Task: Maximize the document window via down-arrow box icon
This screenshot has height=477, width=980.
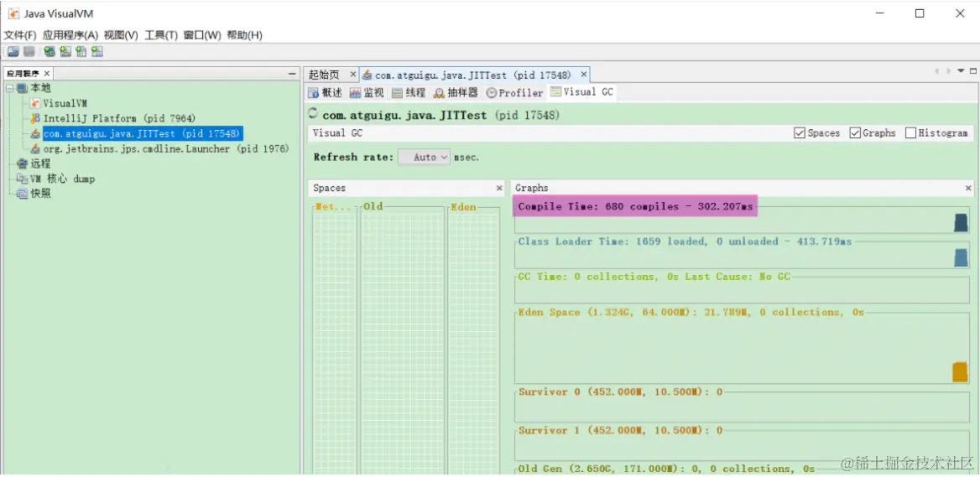Action: point(974,71)
